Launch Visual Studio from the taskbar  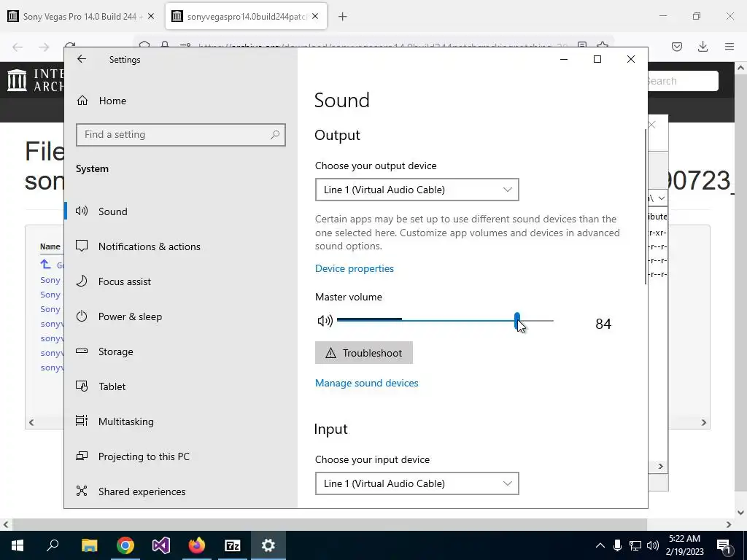[x=161, y=545]
